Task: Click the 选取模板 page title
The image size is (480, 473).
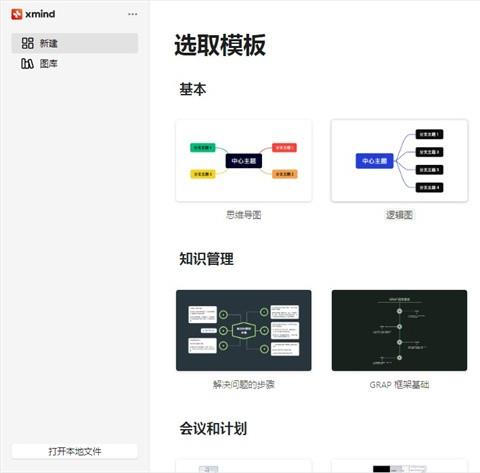Action: [x=220, y=45]
